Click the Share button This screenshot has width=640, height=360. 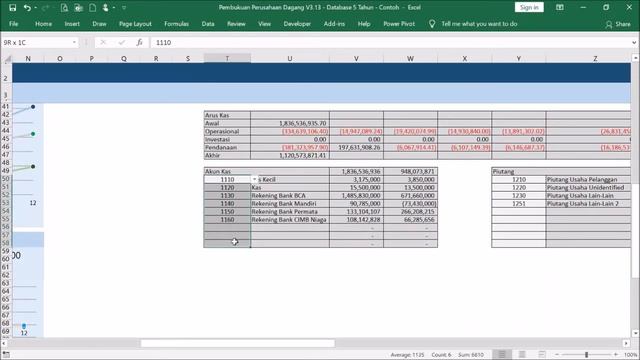click(x=618, y=24)
